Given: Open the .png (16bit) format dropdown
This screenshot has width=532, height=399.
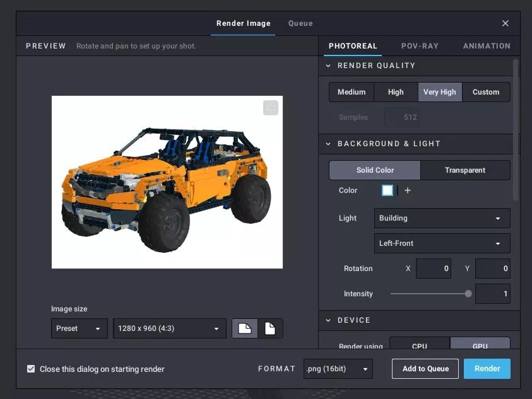Looking at the screenshot, I should 338,369.
